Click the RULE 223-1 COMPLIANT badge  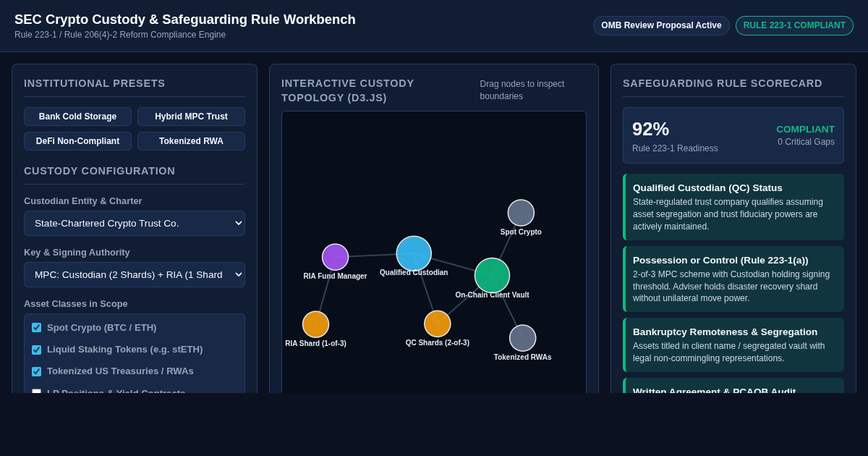click(x=794, y=25)
